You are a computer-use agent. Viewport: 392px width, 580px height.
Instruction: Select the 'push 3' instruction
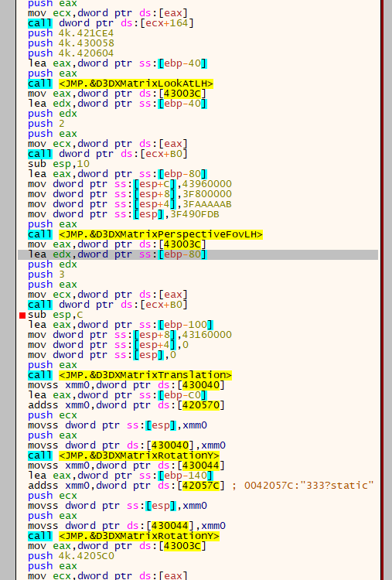click(46, 275)
